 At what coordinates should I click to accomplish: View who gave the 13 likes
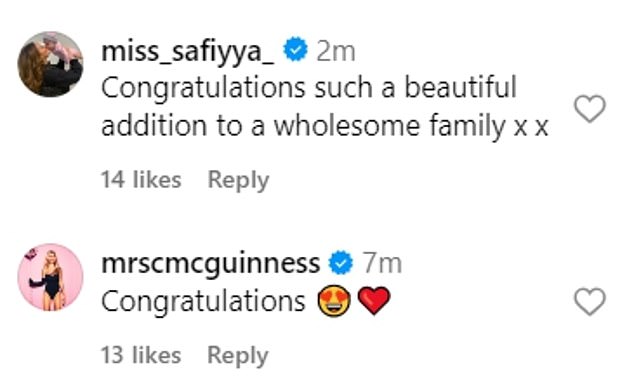click(141, 355)
